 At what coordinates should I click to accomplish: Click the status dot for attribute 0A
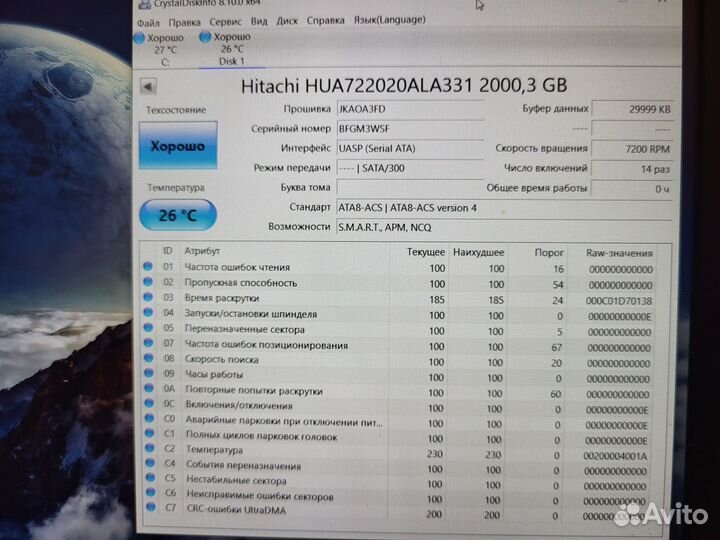[x=149, y=388]
